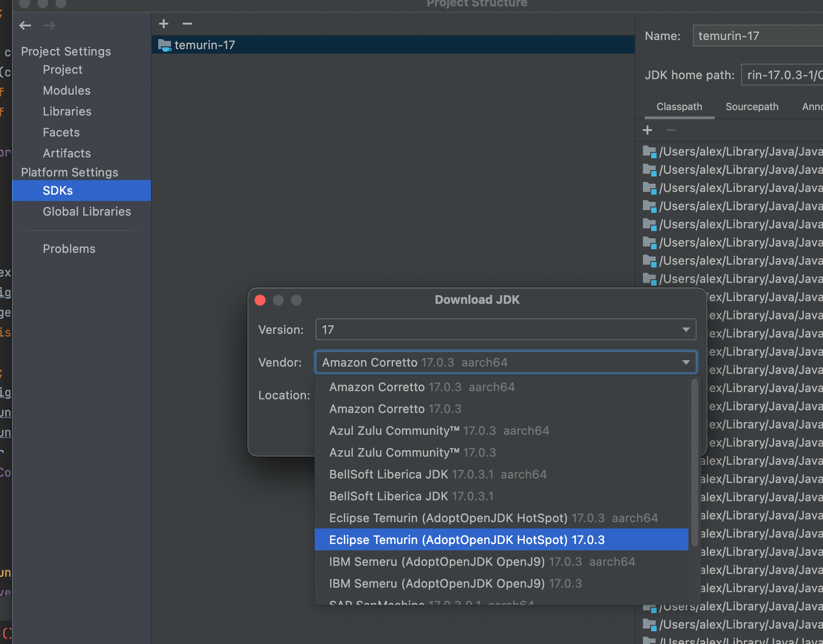
Task: Select SDKs under Platform Settings
Action: 81,191
